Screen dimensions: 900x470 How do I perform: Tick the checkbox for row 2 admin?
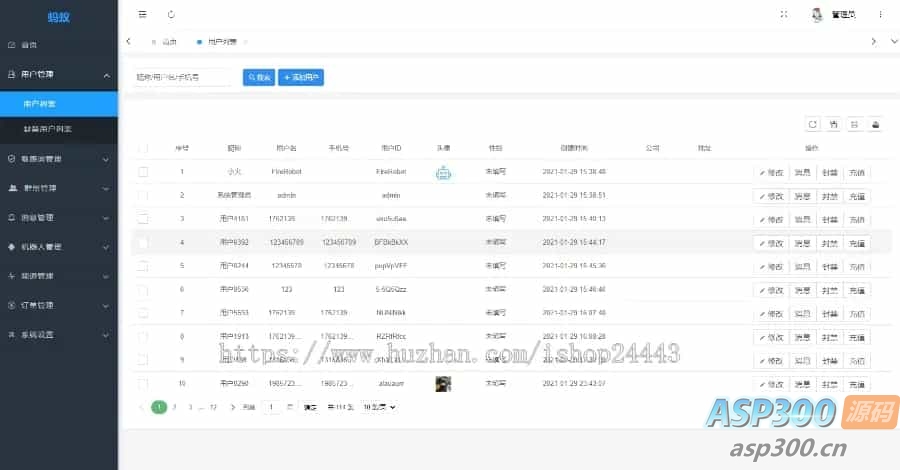click(x=143, y=195)
